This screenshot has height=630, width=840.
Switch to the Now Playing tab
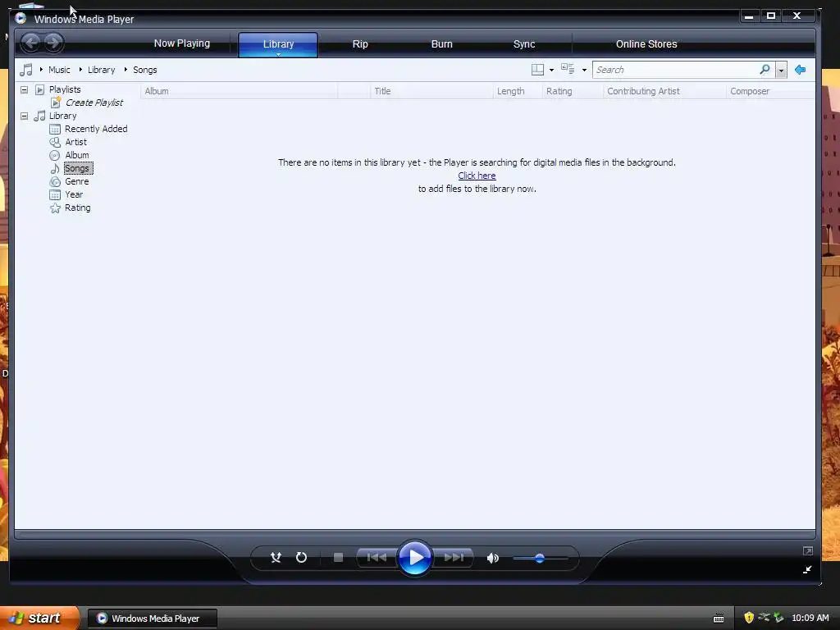(181, 43)
